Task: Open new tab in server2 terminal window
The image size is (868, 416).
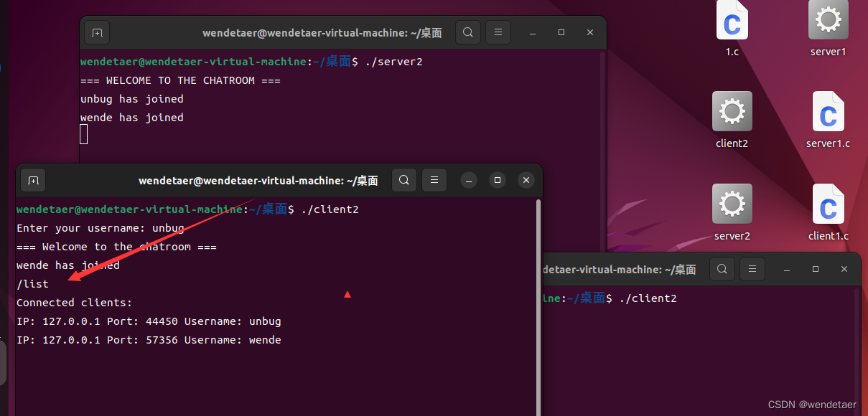Action: (97, 32)
